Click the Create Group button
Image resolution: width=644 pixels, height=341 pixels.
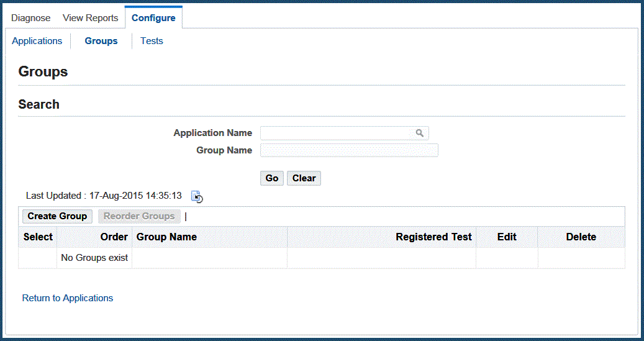(x=57, y=216)
